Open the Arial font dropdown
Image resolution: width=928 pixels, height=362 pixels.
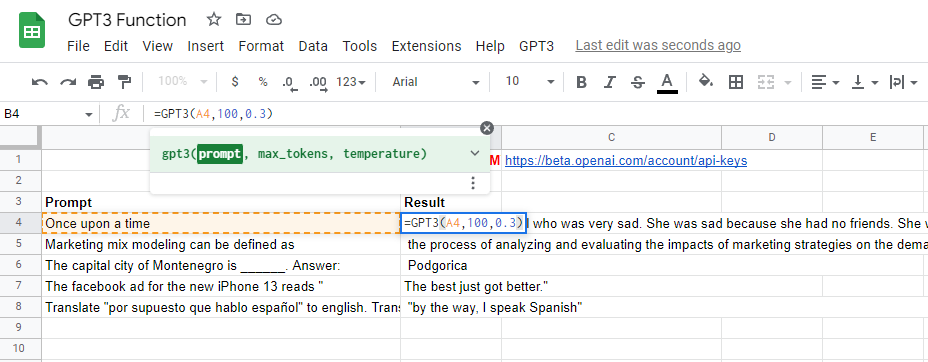click(x=436, y=82)
